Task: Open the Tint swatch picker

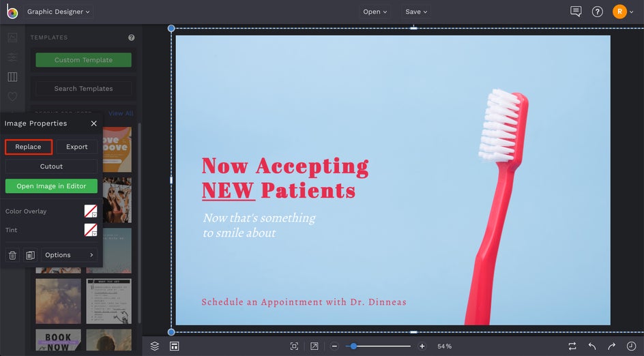Action: [x=91, y=230]
